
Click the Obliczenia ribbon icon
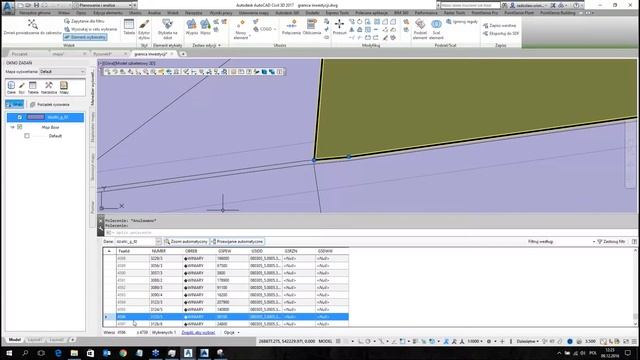[x=312, y=27]
